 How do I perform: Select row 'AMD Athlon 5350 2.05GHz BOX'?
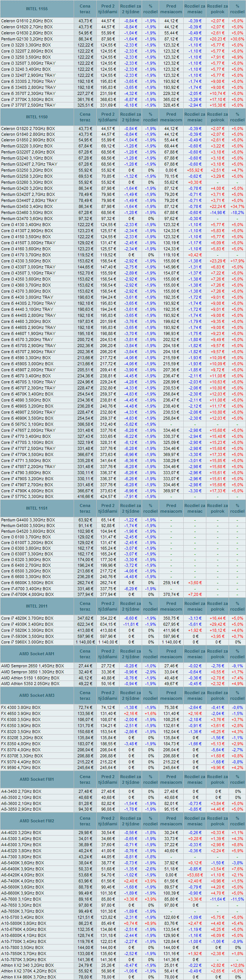tap(123, 684)
